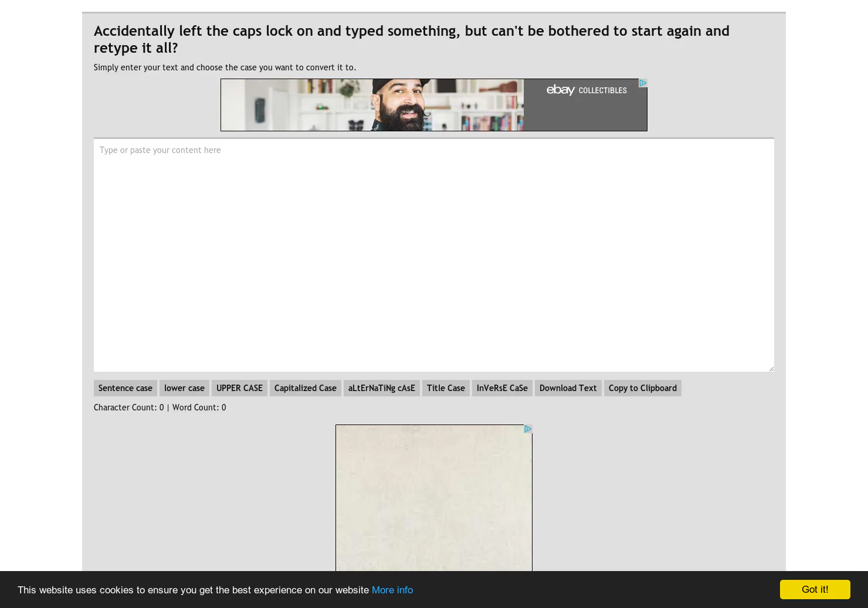Click the 'Accidentally left the caps lock on' heading
Screen dimensions: 868x608
tap(412, 39)
